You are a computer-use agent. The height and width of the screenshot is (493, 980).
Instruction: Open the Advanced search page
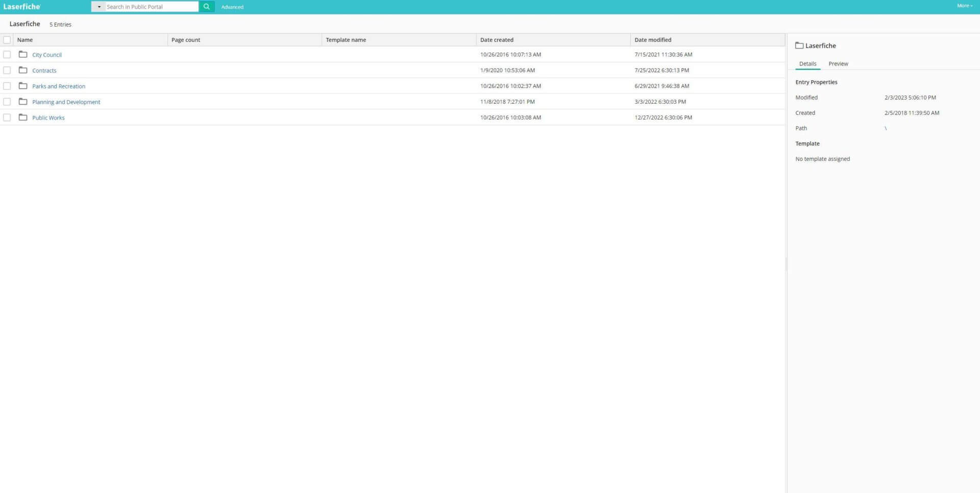(x=232, y=7)
